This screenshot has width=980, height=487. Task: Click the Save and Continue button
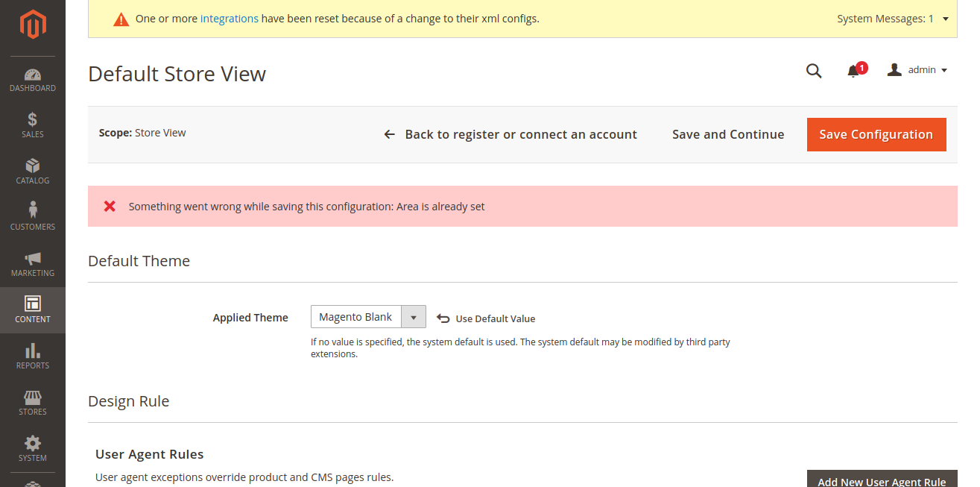point(728,134)
